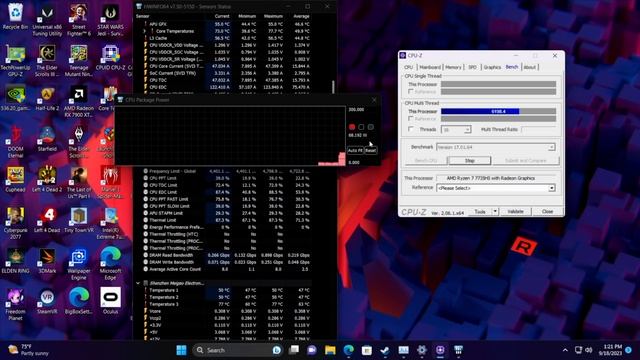The image size is (640, 360).
Task: Click the Tools button in CPU-Z
Action: pos(480,211)
